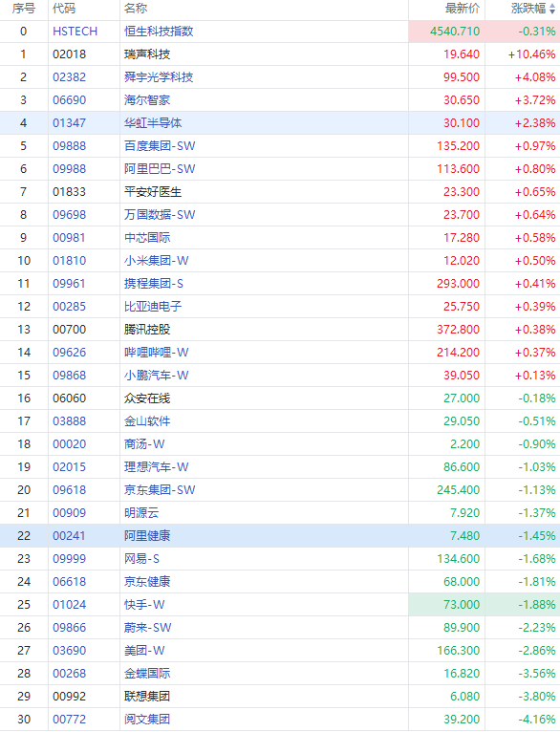Open HSTECH index code link
Screen dimensions: 560x732
(x=75, y=32)
